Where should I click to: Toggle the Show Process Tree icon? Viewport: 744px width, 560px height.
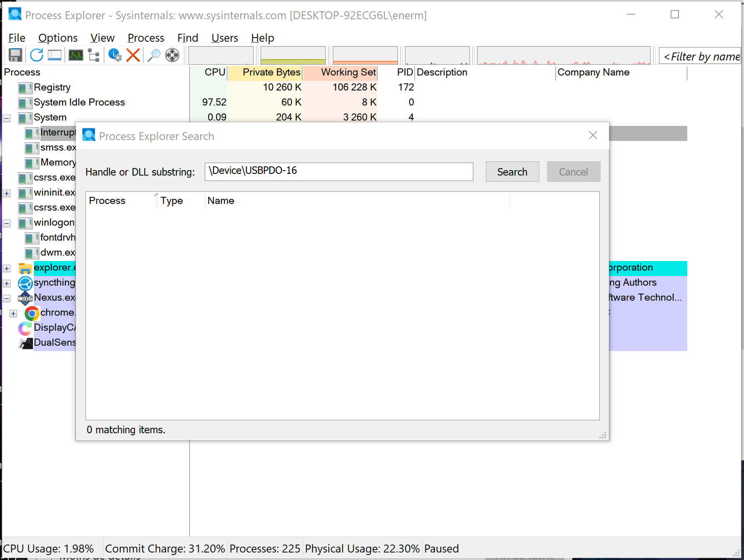pyautogui.click(x=94, y=55)
